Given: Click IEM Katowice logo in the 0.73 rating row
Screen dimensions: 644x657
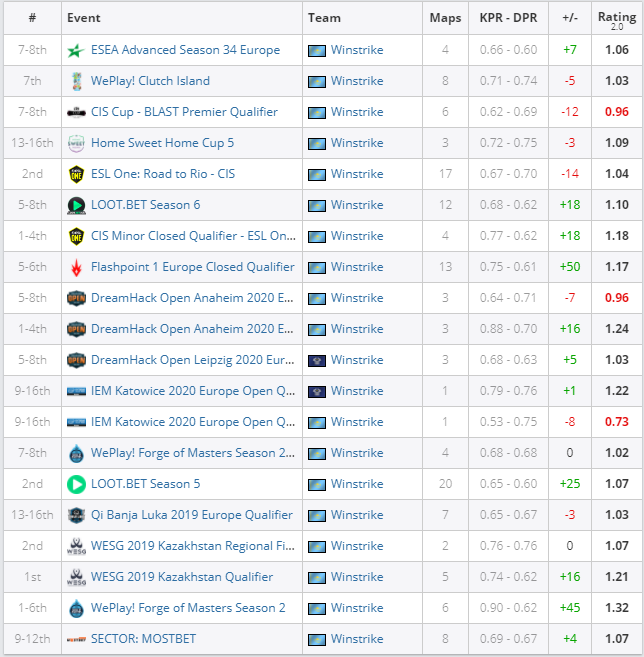Looking at the screenshot, I should click(76, 422).
